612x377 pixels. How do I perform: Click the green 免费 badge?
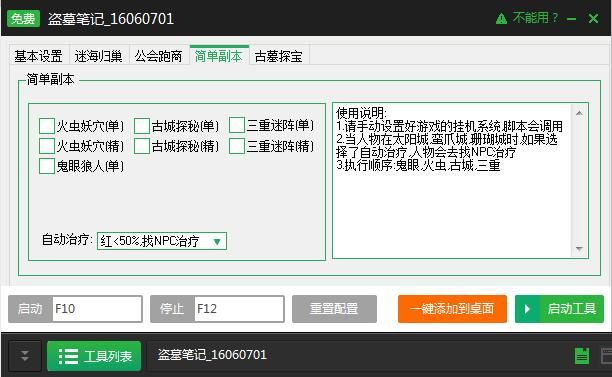click(23, 18)
